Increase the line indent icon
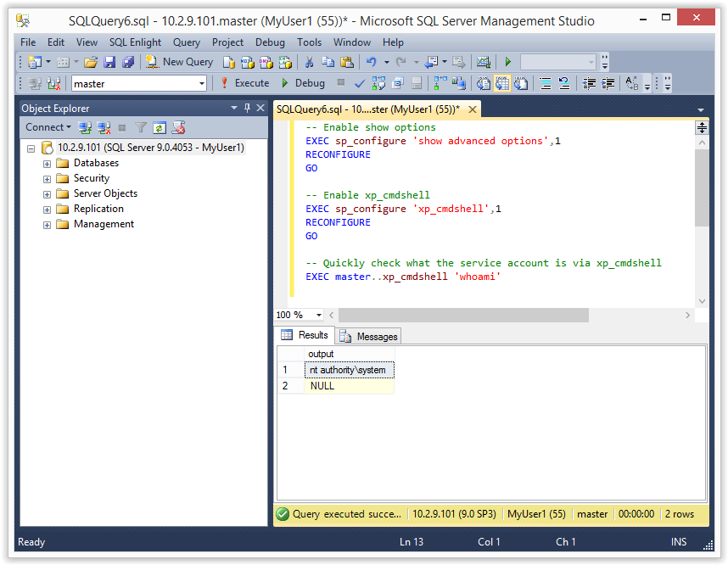The width and height of the screenshot is (728, 565). click(608, 84)
